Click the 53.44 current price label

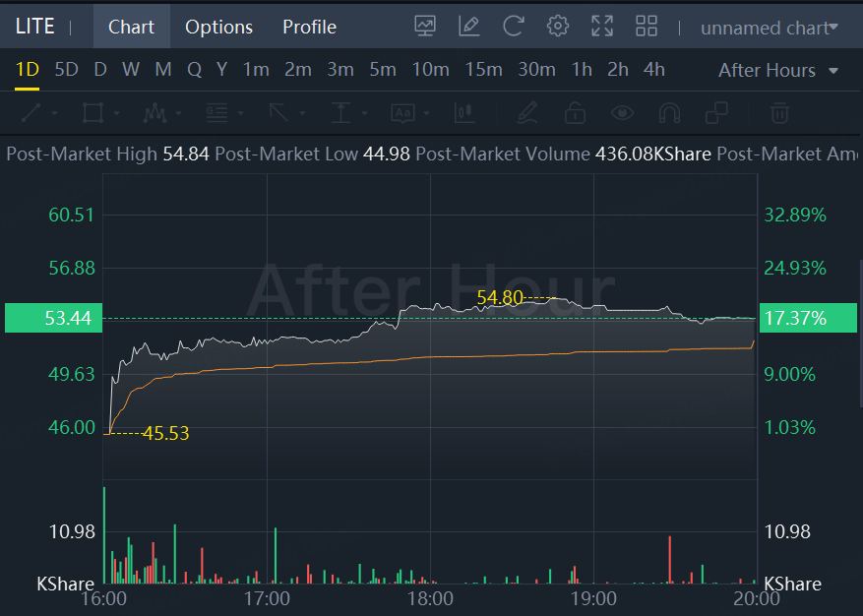[x=54, y=318]
